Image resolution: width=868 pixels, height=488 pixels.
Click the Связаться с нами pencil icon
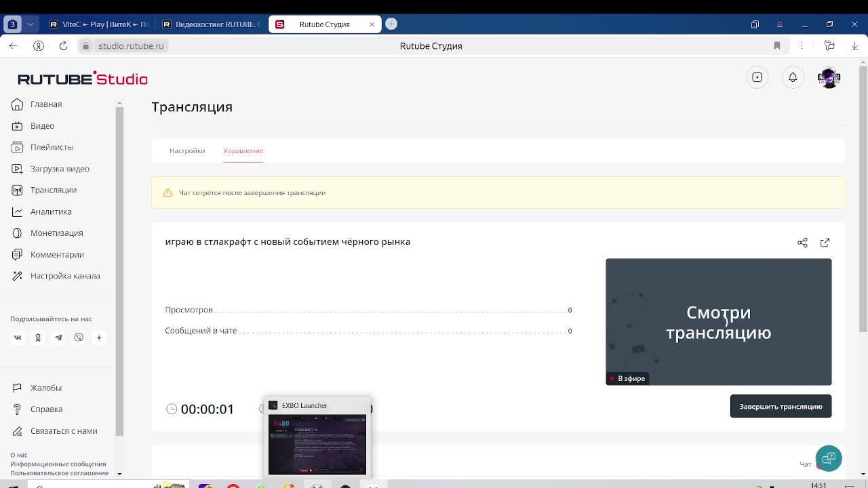pos(17,431)
